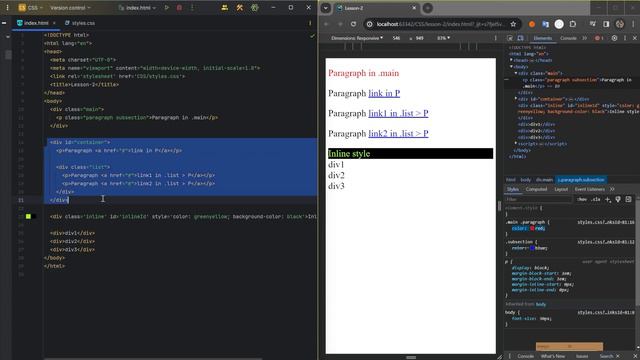The width and height of the screenshot is (640, 360).
Task: Open more run actions menu in IDE toolbar
Action: point(192,7)
